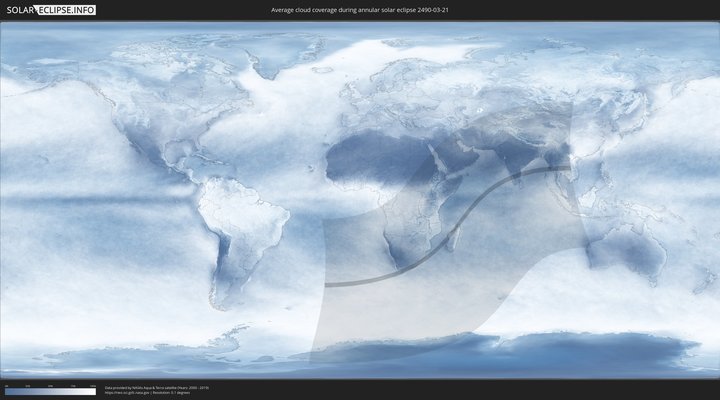Click the 100% end of the legend bar

(x=94, y=391)
